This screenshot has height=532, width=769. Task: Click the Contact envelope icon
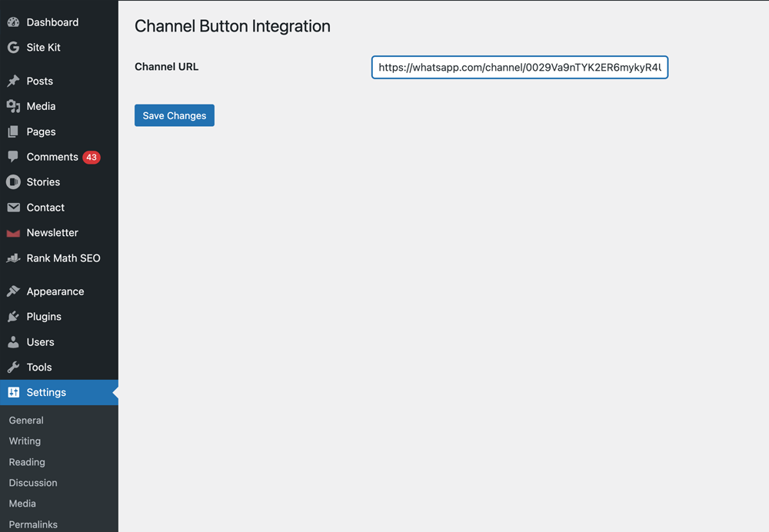[x=13, y=208]
